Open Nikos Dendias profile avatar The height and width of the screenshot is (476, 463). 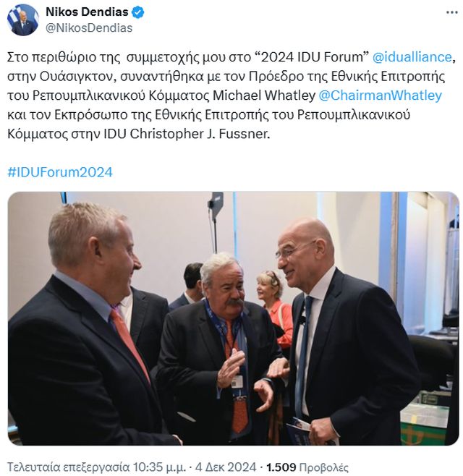(22, 20)
